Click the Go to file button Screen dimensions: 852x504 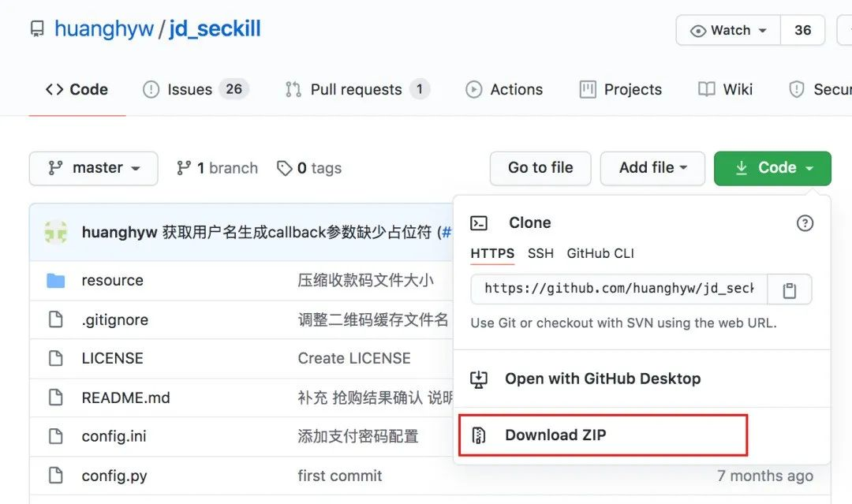point(540,168)
